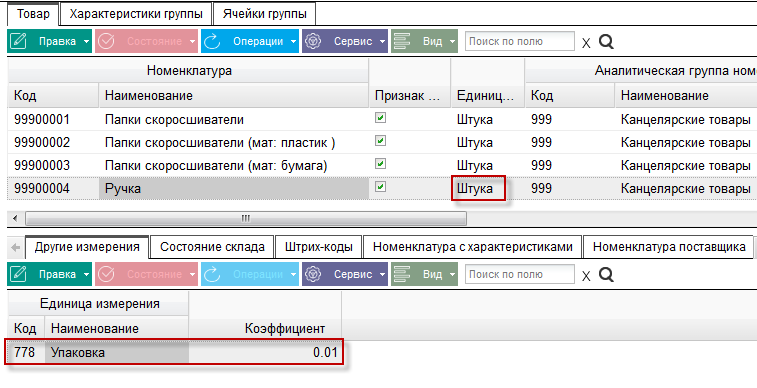757x388 pixels.
Task: Expand the upper Правка dropdown arrow
Action: [86, 42]
